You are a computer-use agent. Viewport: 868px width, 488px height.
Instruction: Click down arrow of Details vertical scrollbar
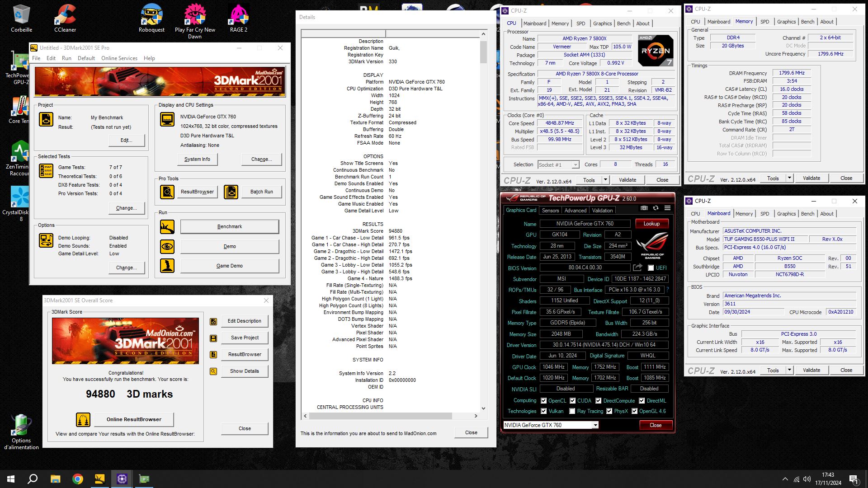point(483,408)
